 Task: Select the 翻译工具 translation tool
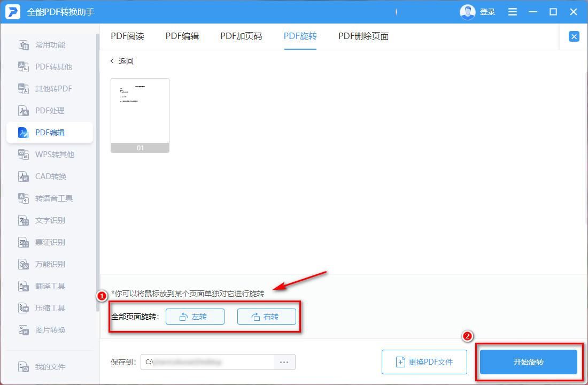coord(51,286)
